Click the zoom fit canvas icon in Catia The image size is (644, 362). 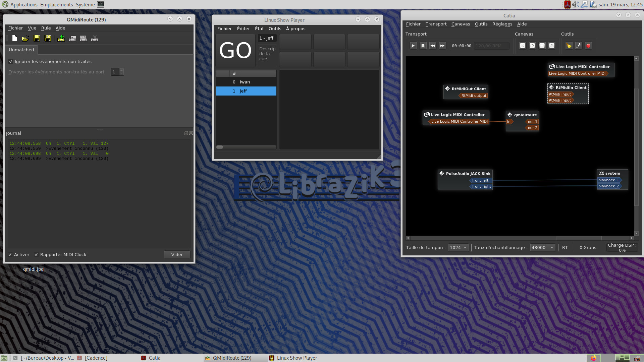click(523, 46)
